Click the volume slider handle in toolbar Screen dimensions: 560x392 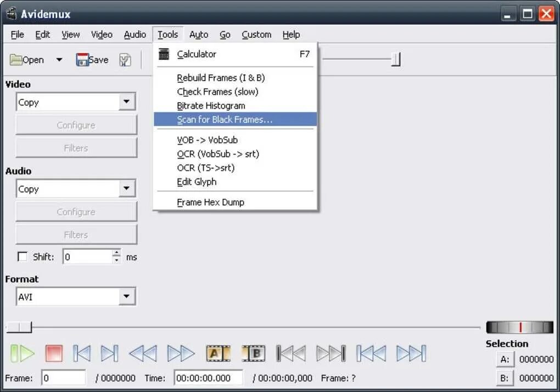point(396,59)
